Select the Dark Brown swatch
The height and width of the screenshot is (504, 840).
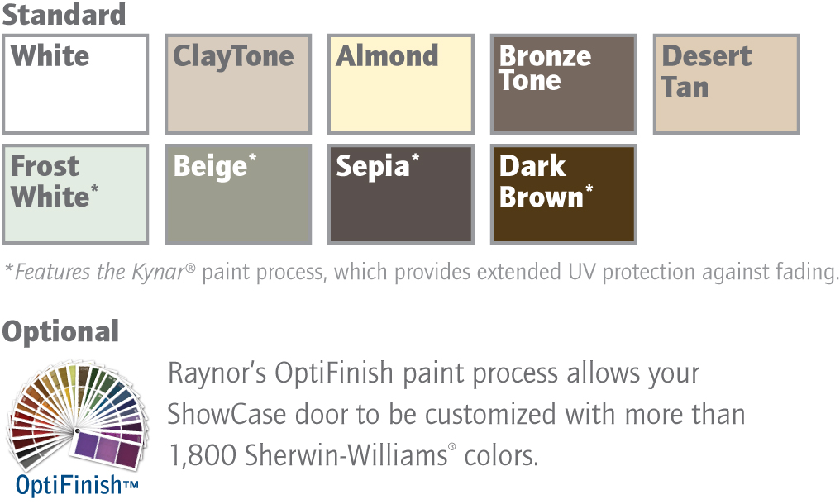(564, 194)
